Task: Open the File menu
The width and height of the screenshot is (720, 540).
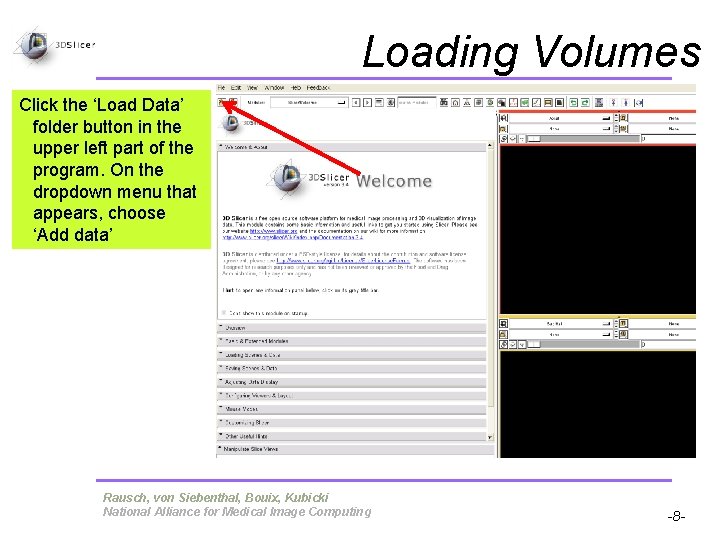Action: click(221, 87)
